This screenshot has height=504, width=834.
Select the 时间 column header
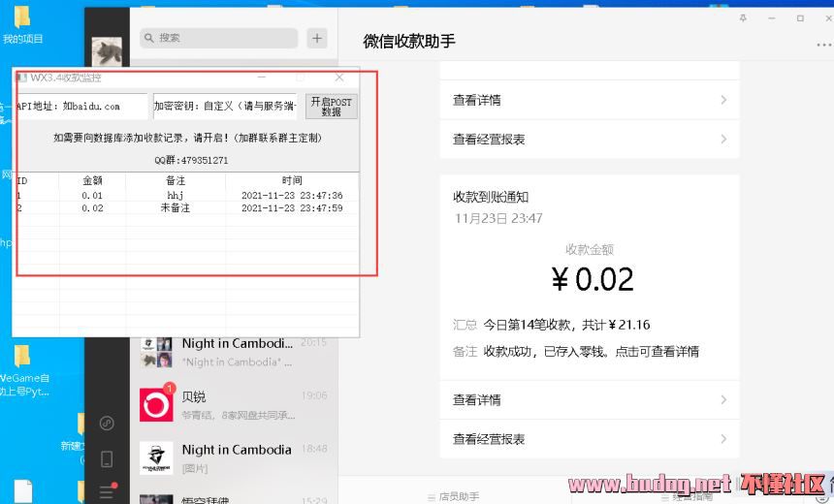tap(292, 180)
